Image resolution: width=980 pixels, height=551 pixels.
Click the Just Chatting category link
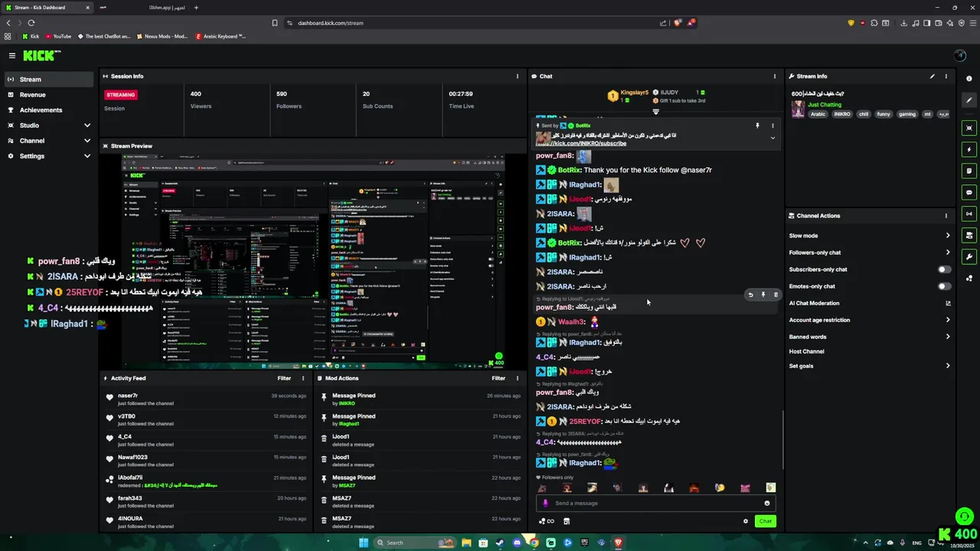pyautogui.click(x=825, y=105)
